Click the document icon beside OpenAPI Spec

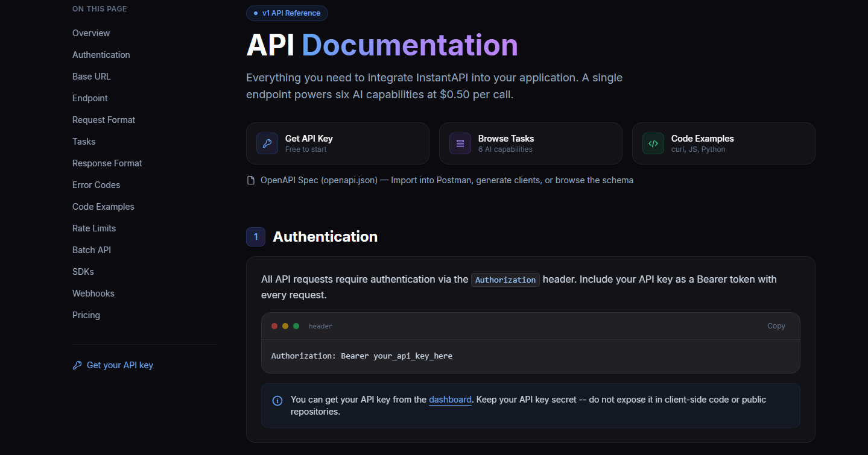tap(251, 180)
